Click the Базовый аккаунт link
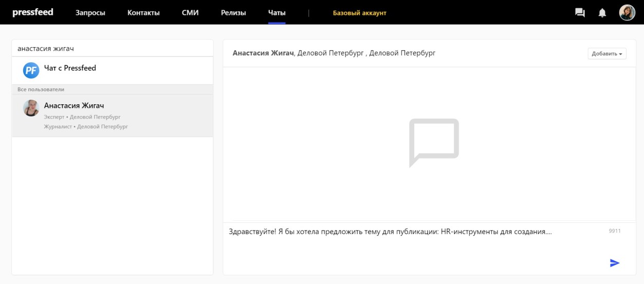 [x=359, y=13]
